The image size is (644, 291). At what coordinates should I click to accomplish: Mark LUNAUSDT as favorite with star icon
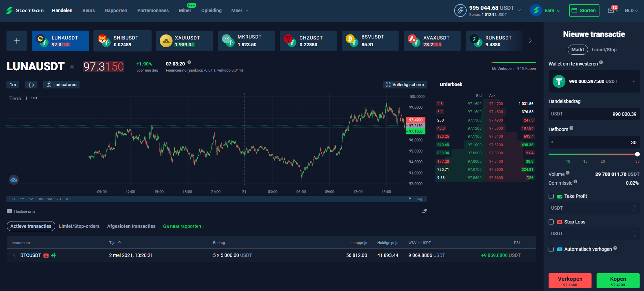[x=72, y=67]
